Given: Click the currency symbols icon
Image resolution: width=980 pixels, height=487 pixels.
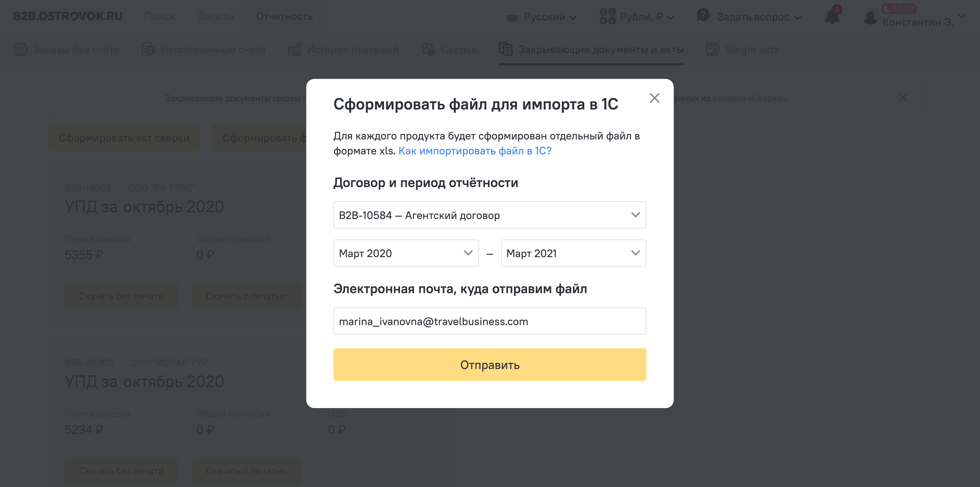Looking at the screenshot, I should coord(608,17).
